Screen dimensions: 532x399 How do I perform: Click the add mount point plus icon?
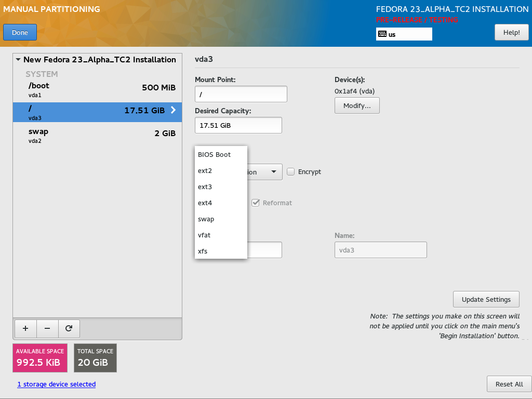[25, 328]
